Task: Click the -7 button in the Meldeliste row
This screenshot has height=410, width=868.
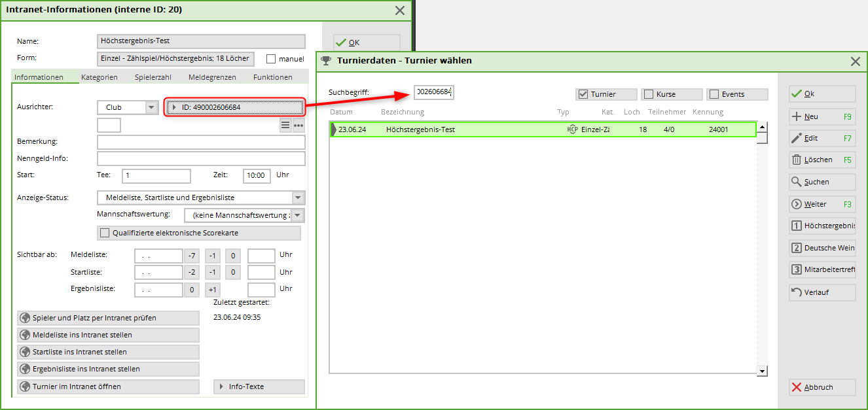Action: click(x=191, y=255)
